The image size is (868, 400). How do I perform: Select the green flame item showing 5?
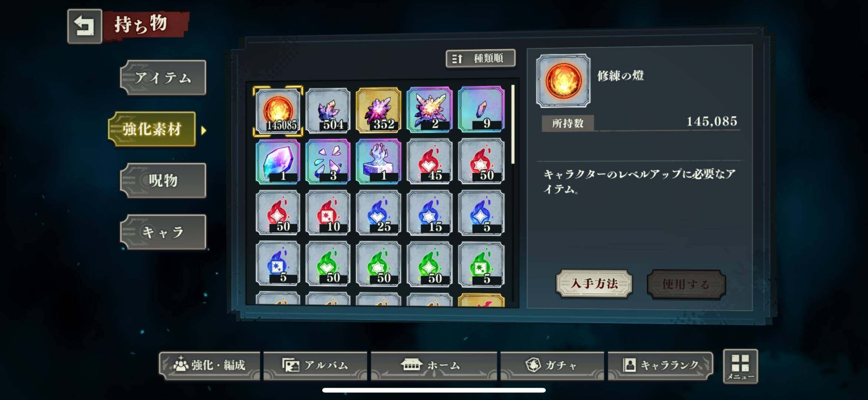pos(481,264)
